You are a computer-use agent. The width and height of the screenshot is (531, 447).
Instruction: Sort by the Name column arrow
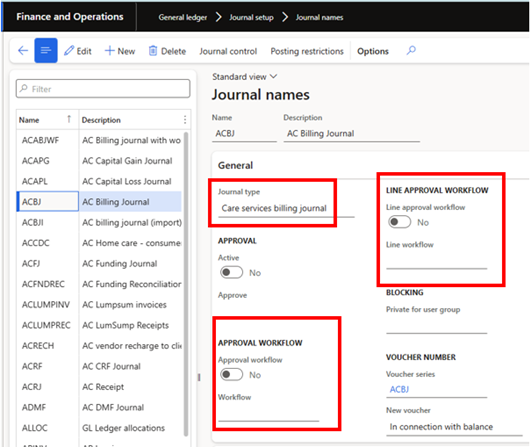(69, 119)
